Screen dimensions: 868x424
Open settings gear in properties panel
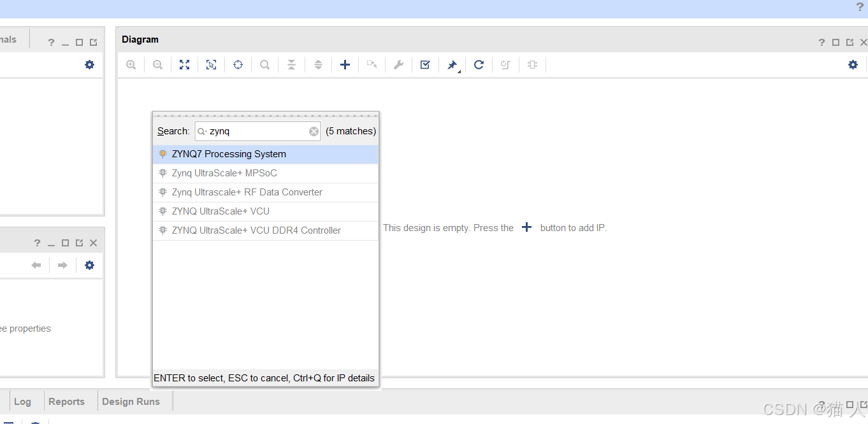(x=90, y=265)
